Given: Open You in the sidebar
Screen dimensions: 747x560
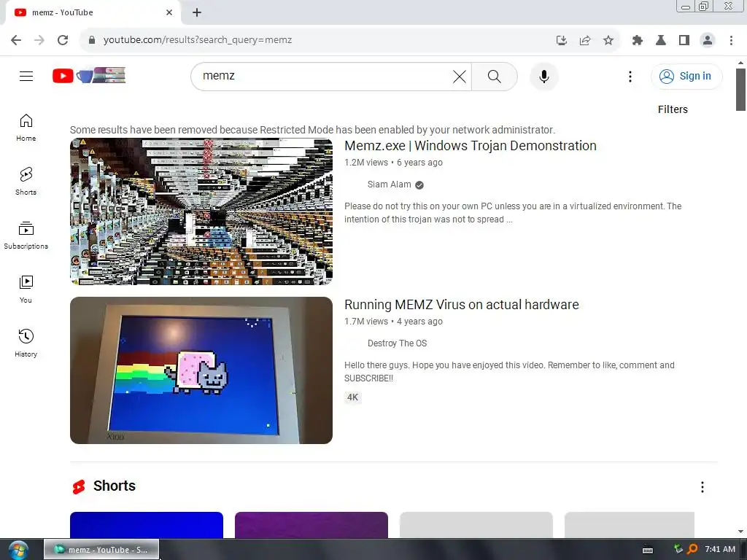Looking at the screenshot, I should point(26,289).
